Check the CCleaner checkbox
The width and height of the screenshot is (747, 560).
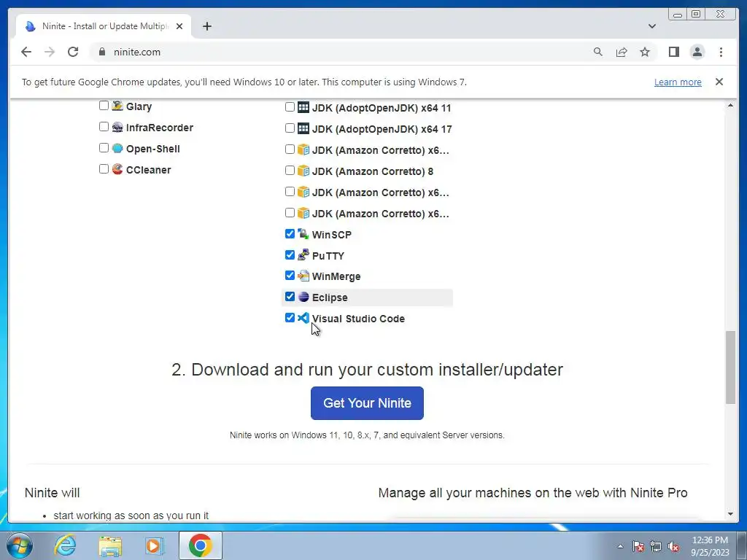104,168
